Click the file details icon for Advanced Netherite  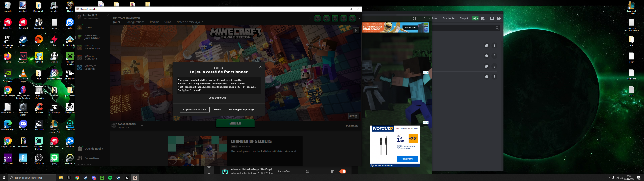point(308,171)
